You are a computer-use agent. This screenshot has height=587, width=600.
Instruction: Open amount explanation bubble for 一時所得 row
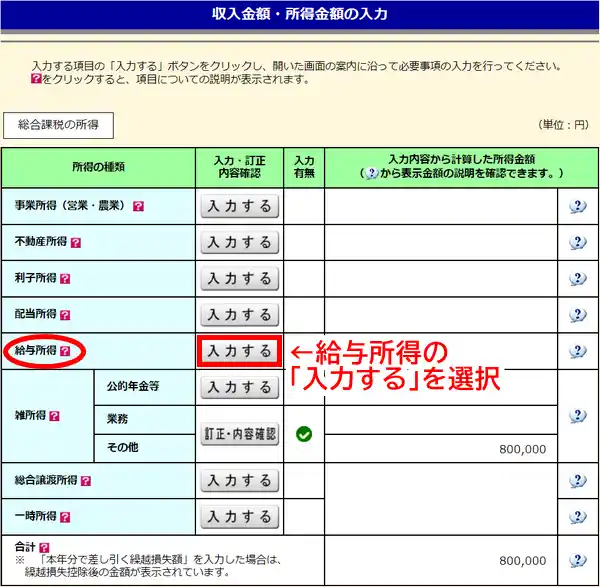[577, 517]
